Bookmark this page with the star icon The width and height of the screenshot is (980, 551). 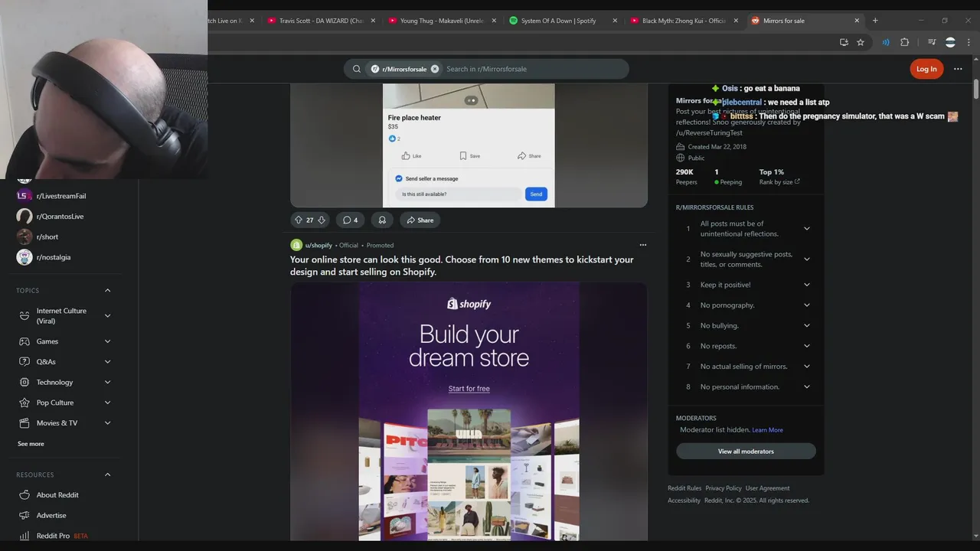pyautogui.click(x=861, y=42)
